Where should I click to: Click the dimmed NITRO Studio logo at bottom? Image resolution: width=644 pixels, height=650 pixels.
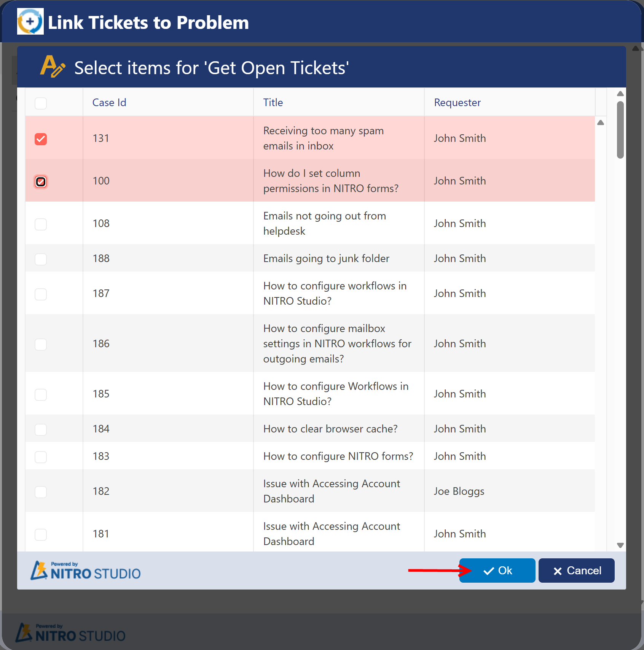tap(70, 633)
